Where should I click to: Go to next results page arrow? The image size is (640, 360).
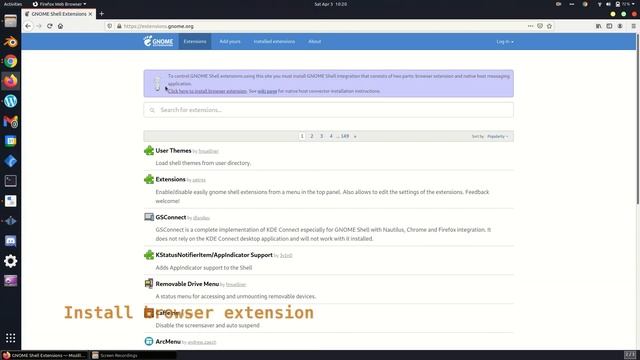pyautogui.click(x=355, y=136)
